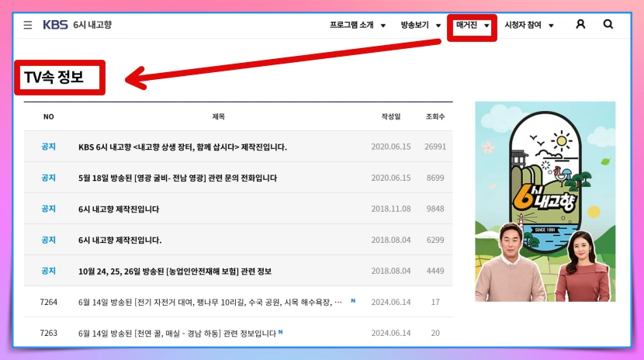
Task: Click the 2018.11.08 date cell
Action: (390, 209)
